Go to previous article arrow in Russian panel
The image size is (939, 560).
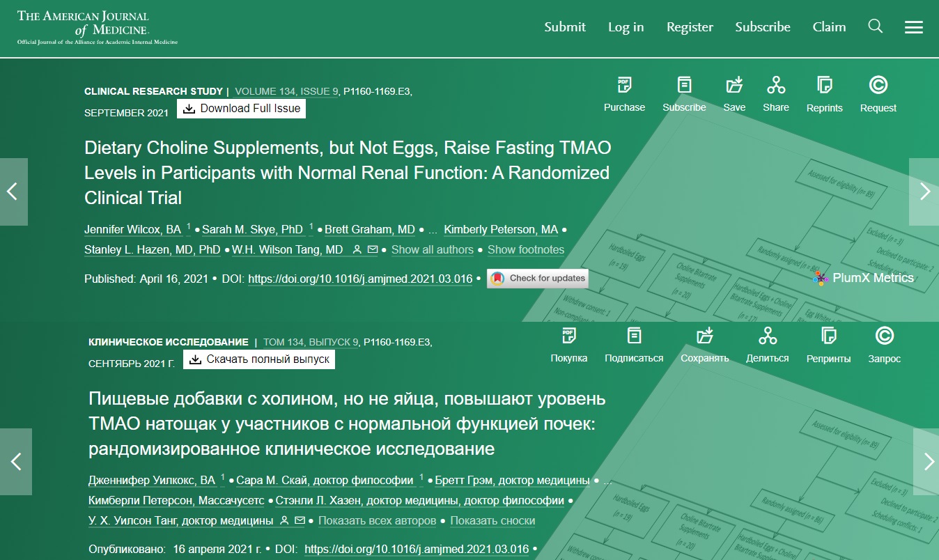pos(15,461)
